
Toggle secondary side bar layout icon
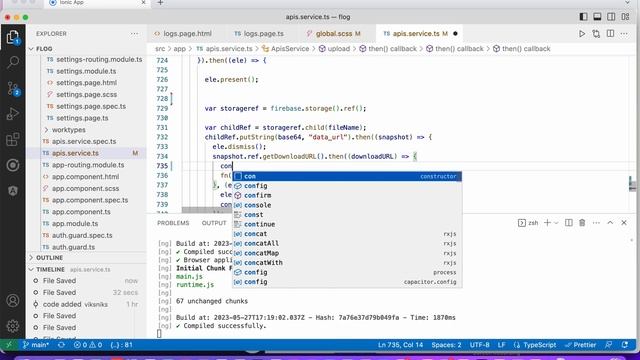pos(611,17)
